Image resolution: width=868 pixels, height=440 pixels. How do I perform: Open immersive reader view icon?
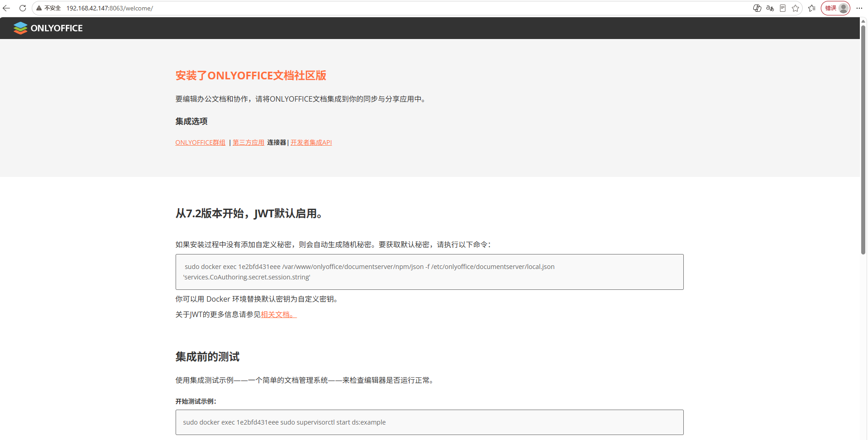(x=783, y=8)
